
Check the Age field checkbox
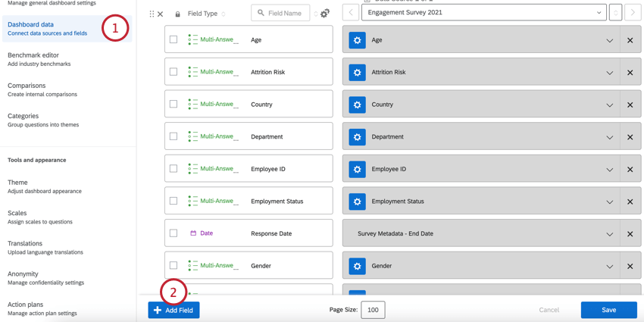click(x=174, y=40)
